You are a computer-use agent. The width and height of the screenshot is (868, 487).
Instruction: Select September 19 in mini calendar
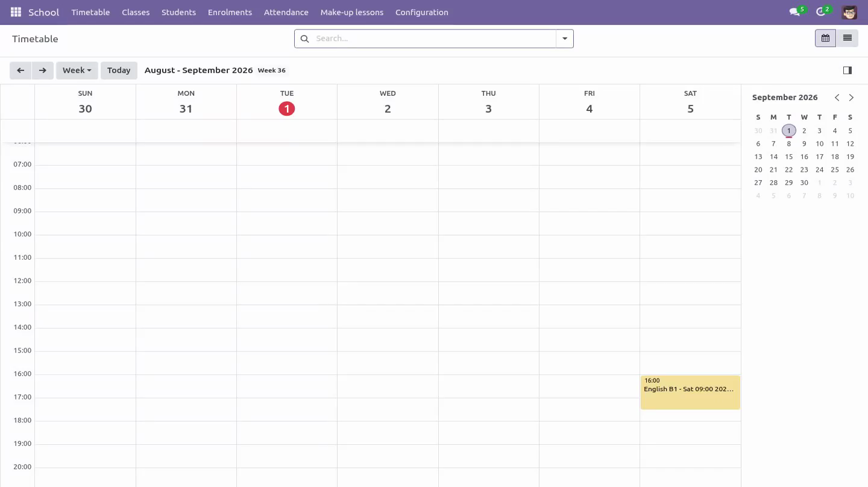tap(850, 157)
